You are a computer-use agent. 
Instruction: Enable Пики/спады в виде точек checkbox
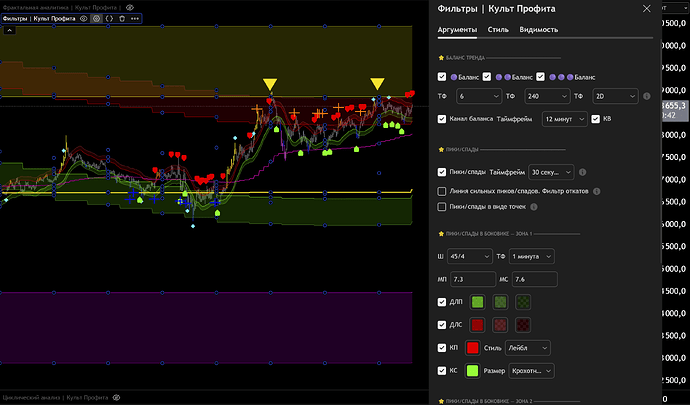443,207
